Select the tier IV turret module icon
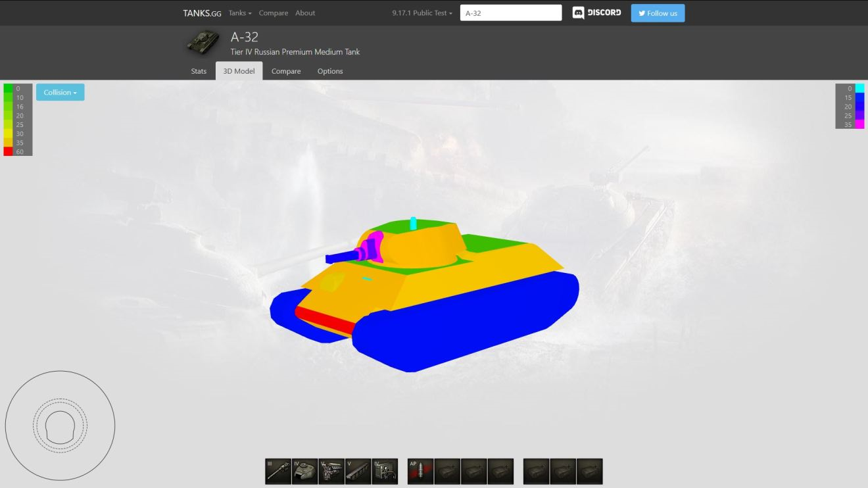The height and width of the screenshot is (488, 868). (304, 472)
